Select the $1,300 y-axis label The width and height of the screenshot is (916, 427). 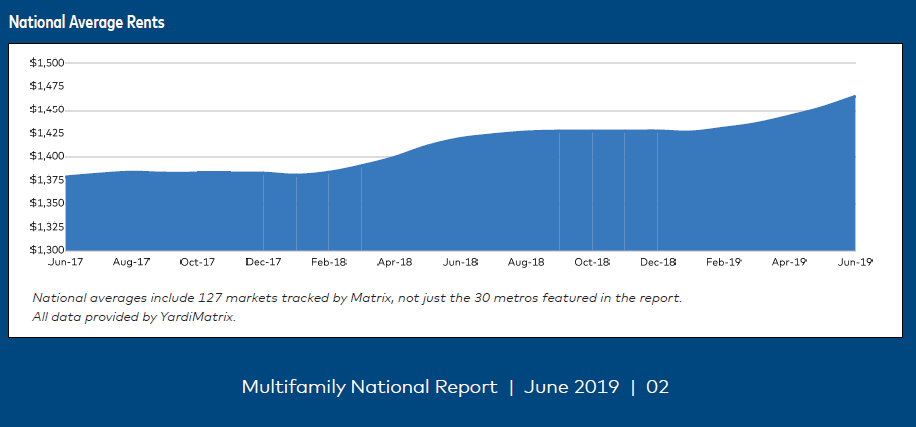tap(47, 249)
